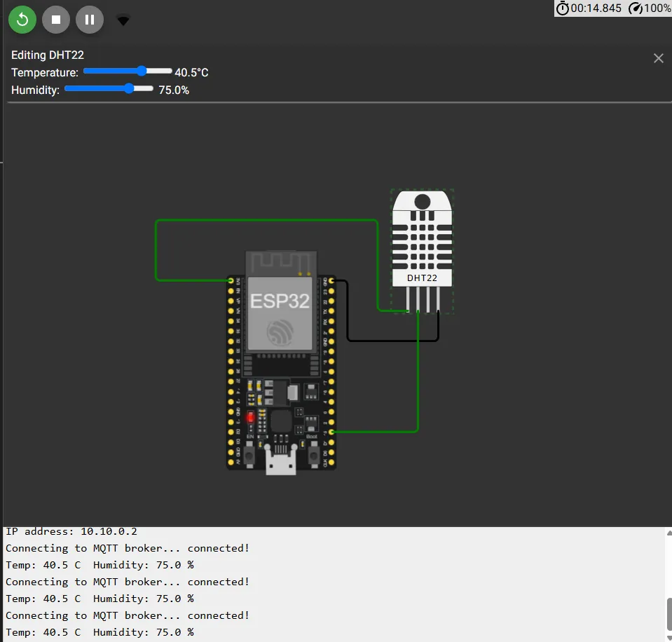Image resolution: width=672 pixels, height=642 pixels.
Task: Adjust the Temperature slider handle
Action: [x=142, y=71]
